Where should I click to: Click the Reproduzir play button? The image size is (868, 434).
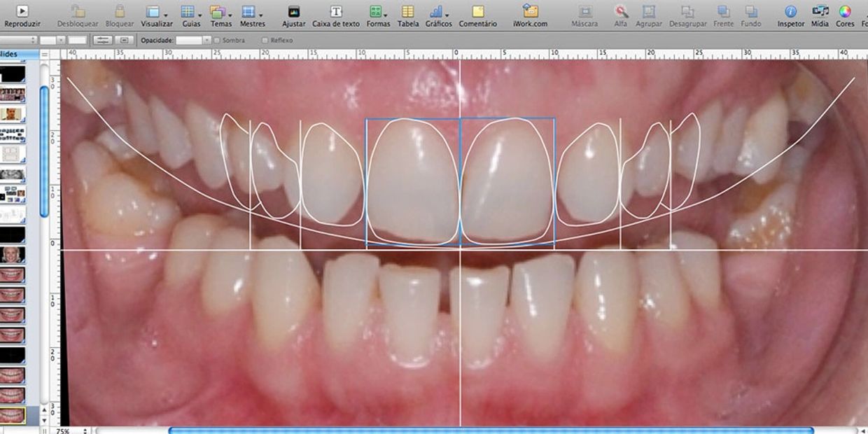22,12
